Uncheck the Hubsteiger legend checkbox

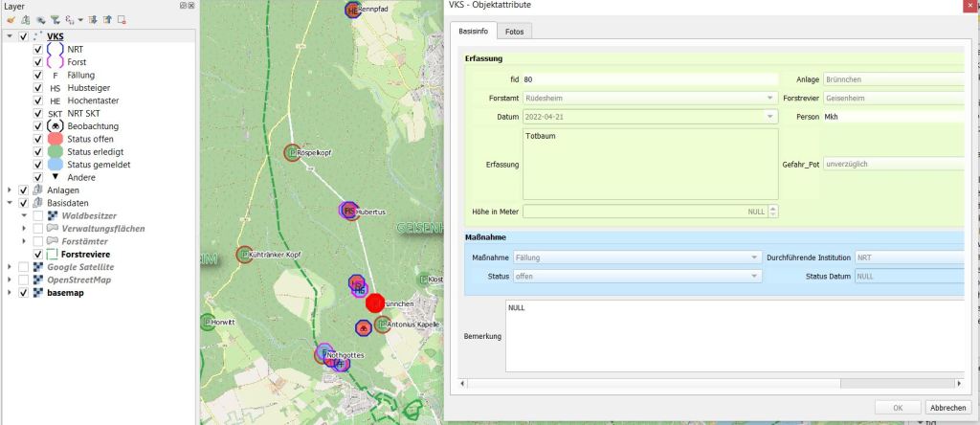click(37, 87)
